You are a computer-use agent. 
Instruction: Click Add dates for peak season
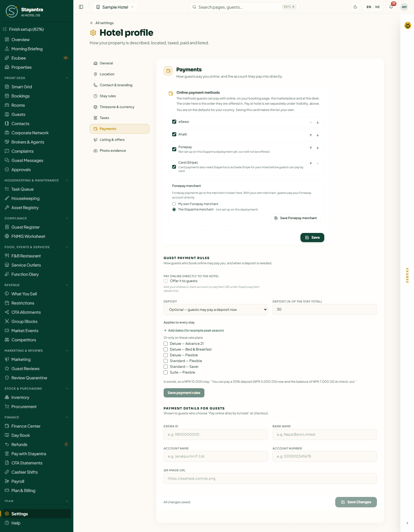[194, 330]
